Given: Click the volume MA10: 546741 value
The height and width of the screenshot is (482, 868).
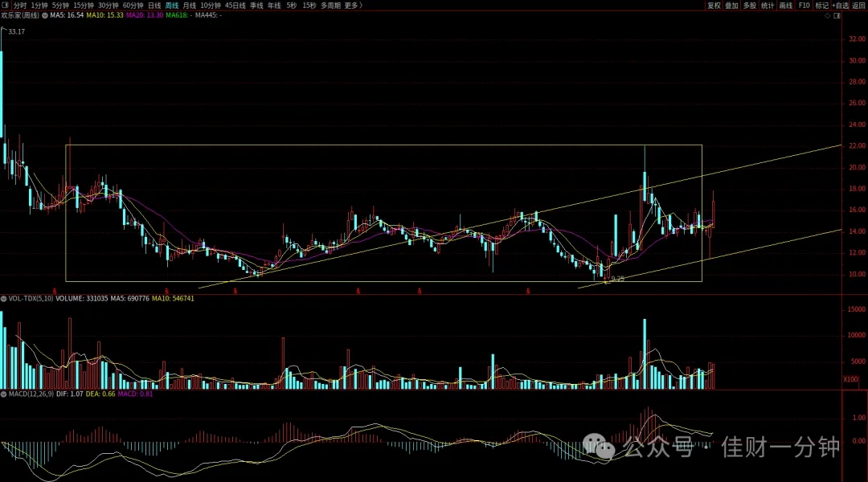Looking at the screenshot, I should pyautogui.click(x=173, y=299).
